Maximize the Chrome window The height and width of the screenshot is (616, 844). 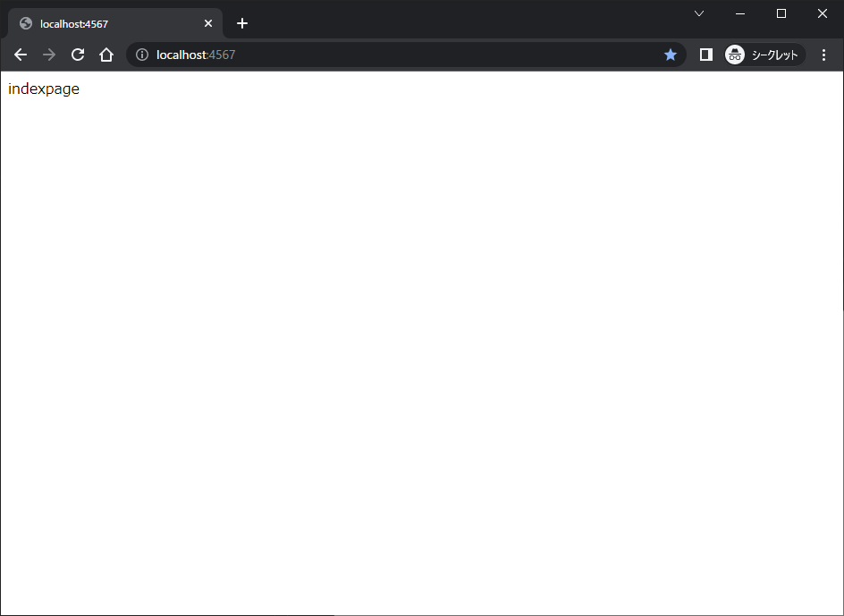(781, 13)
